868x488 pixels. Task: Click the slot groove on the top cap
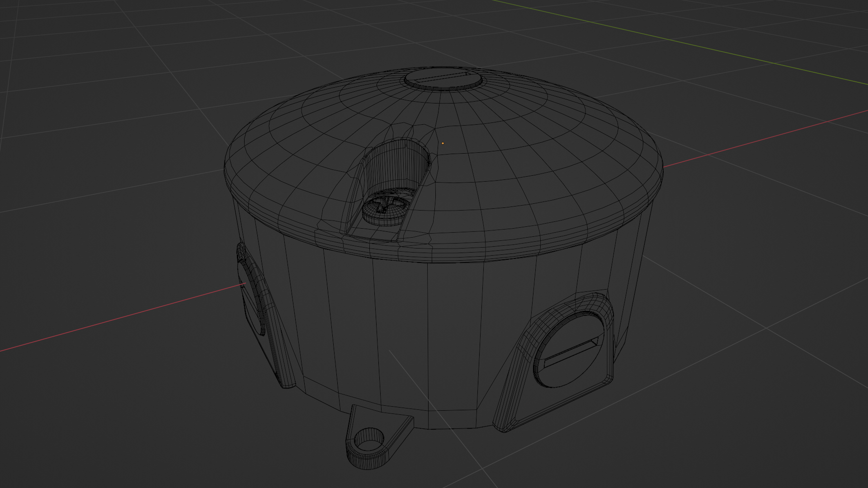[x=442, y=77]
